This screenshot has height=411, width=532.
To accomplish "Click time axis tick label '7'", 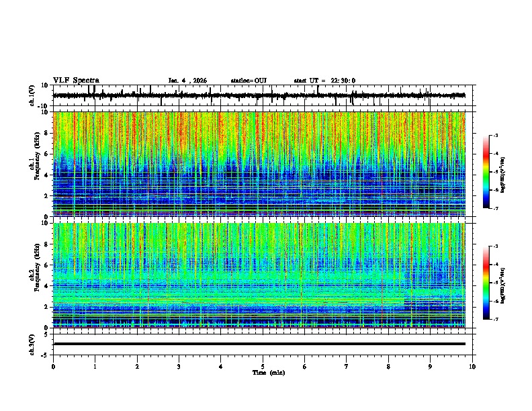I will 347,367.
